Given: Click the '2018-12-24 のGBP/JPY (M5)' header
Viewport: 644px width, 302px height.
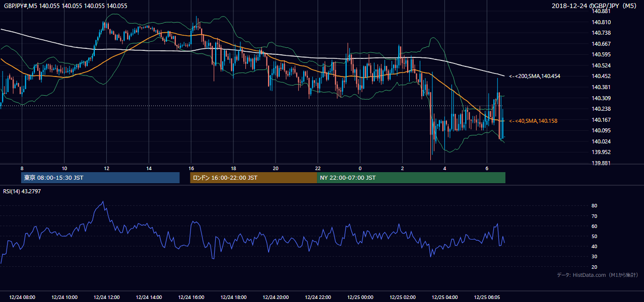Looking at the screenshot, I should point(594,6).
